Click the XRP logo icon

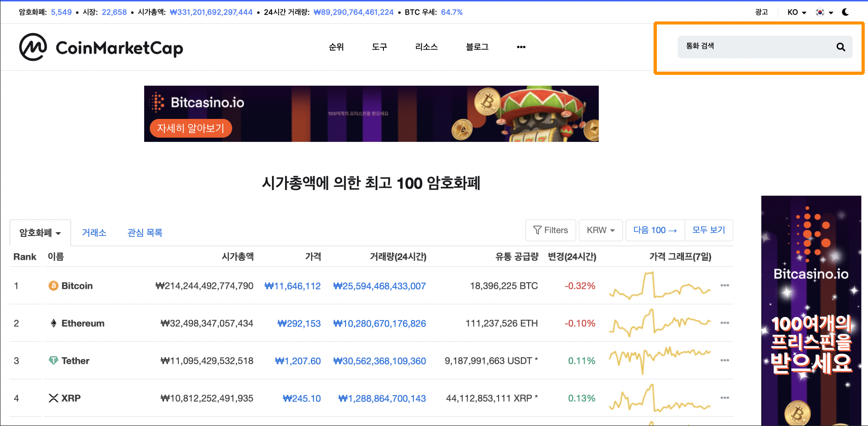click(x=53, y=398)
